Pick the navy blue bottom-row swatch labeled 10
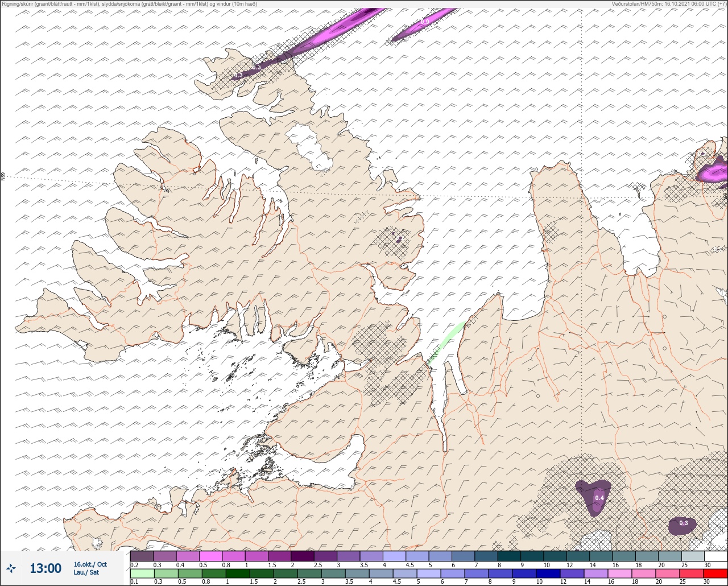 (548, 573)
